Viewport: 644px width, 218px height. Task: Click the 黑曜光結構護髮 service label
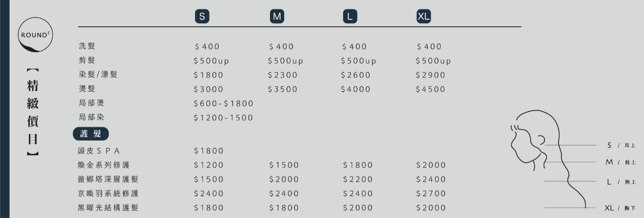(x=108, y=208)
